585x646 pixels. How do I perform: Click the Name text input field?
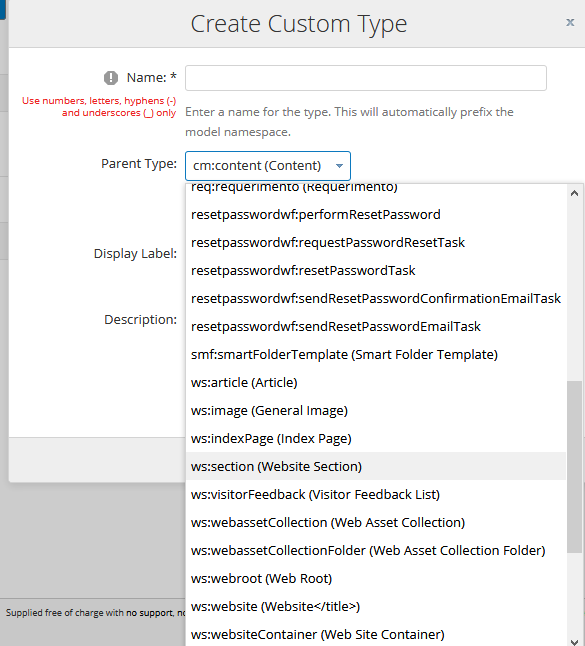[x=365, y=78]
